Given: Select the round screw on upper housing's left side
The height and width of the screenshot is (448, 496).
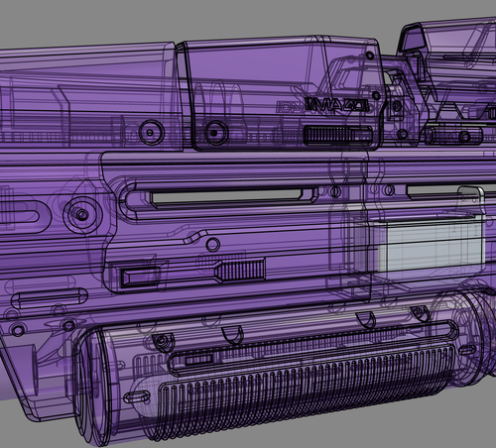Looking at the screenshot, I should click(215, 133).
